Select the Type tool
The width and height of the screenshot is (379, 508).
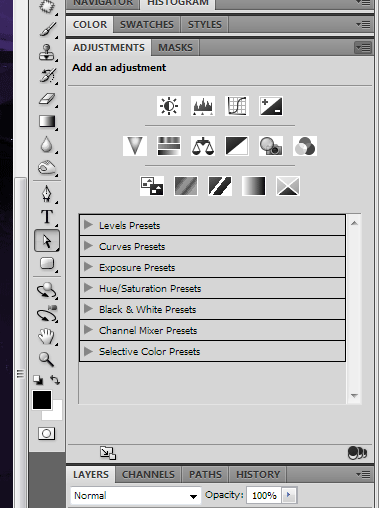47,217
